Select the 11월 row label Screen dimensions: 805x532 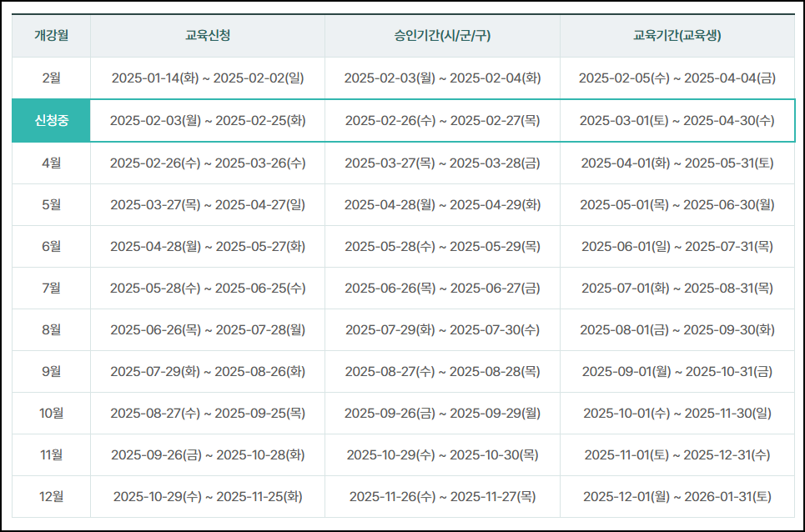click(x=52, y=454)
